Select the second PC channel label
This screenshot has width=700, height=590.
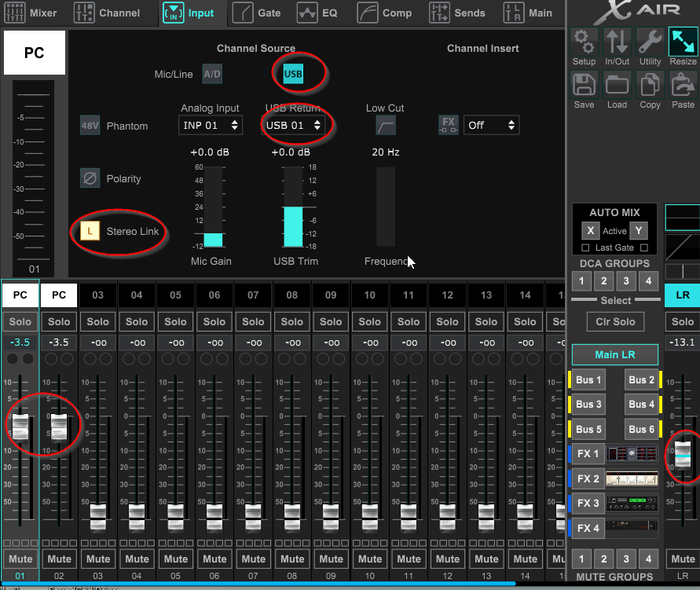59,295
